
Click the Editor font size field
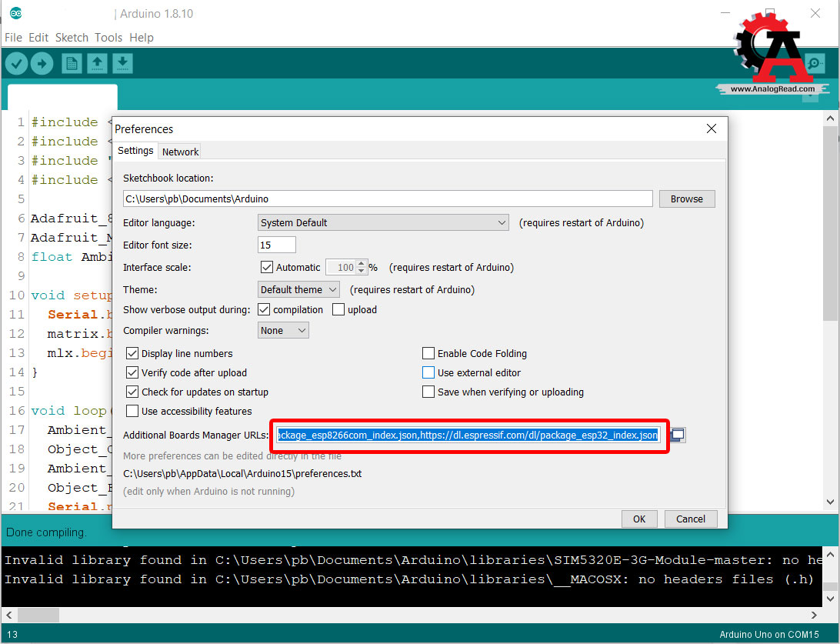coord(276,245)
